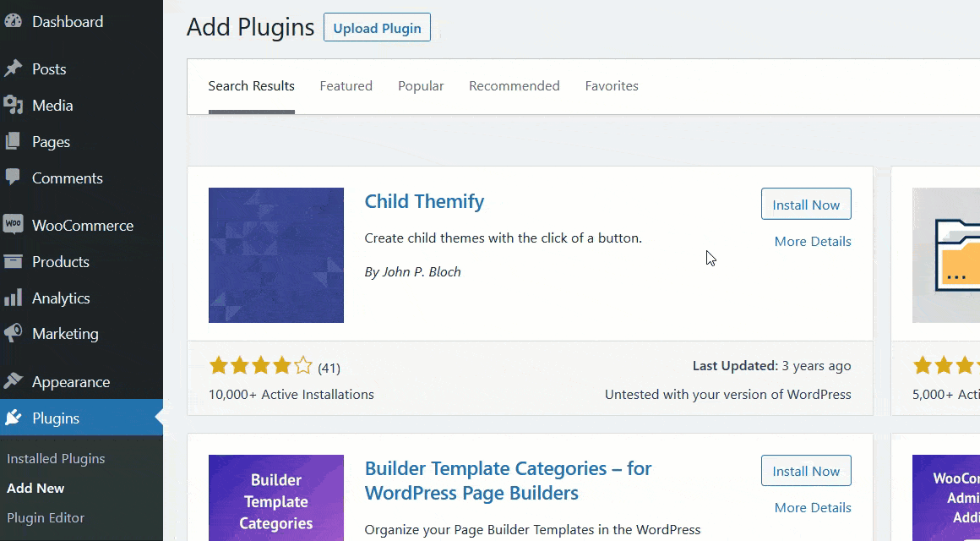The width and height of the screenshot is (980, 541).
Task: Click Child Themify star rating
Action: coord(260,365)
